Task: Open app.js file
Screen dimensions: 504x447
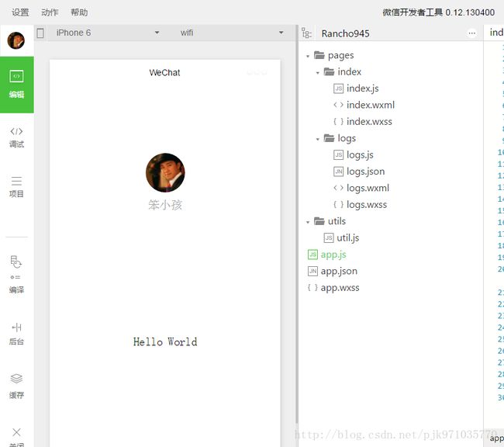Action: [327, 255]
